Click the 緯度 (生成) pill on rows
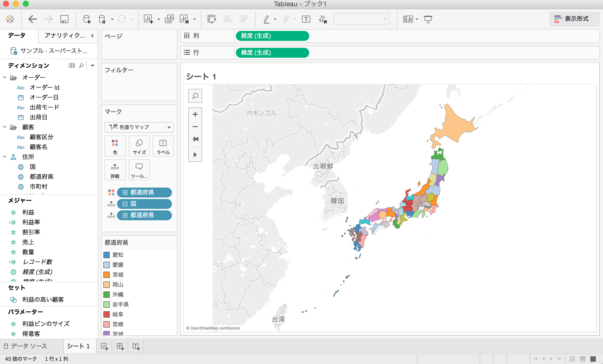Image resolution: width=603 pixels, height=364 pixels. (x=273, y=53)
